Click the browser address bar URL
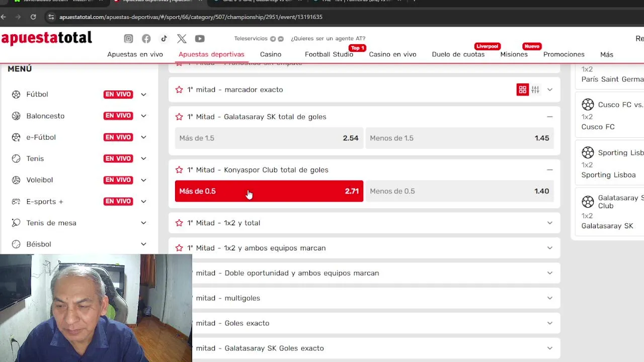The width and height of the screenshot is (644, 362). click(191, 17)
